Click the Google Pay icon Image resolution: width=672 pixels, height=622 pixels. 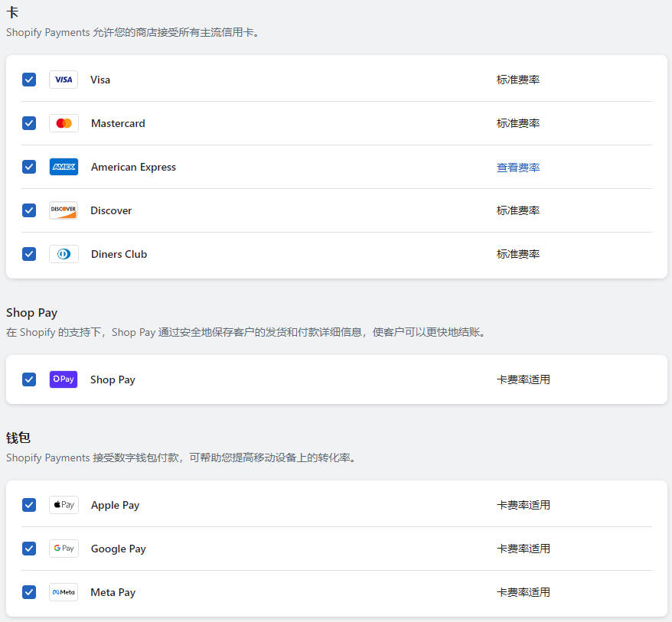tap(63, 549)
